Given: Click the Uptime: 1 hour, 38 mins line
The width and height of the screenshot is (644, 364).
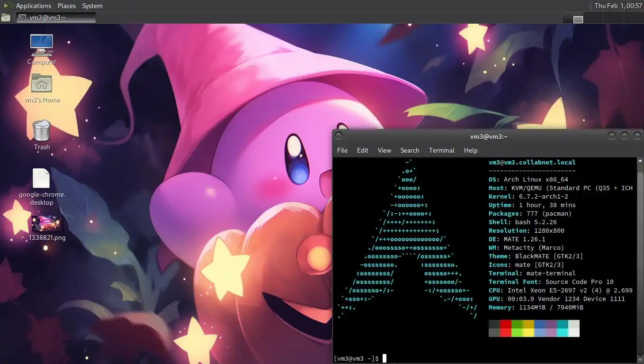Looking at the screenshot, I should [532, 205].
